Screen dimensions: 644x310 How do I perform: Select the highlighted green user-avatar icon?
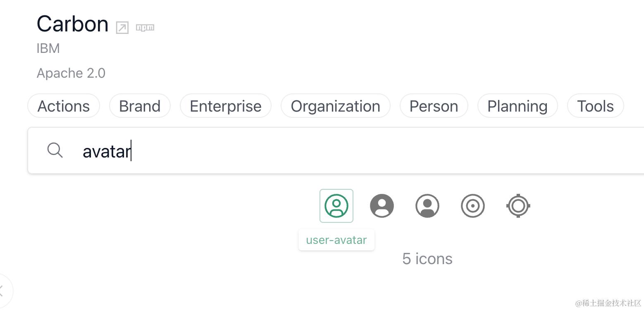[x=336, y=206]
